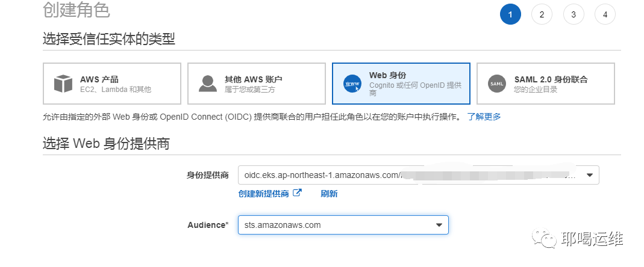Click the 选择受信任实体的类型 heading
The width and height of the screenshot is (644, 267).
(109, 39)
